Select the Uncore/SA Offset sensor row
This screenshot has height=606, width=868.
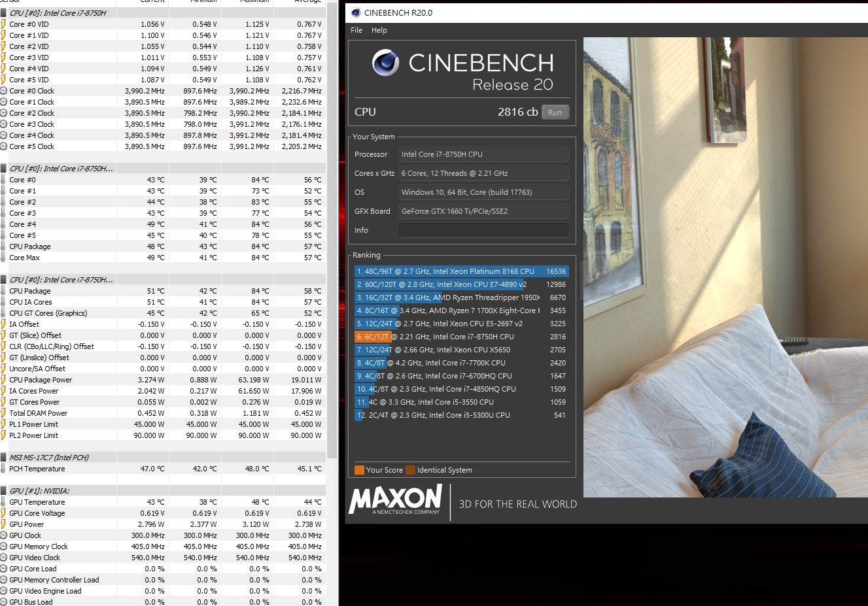click(162, 369)
